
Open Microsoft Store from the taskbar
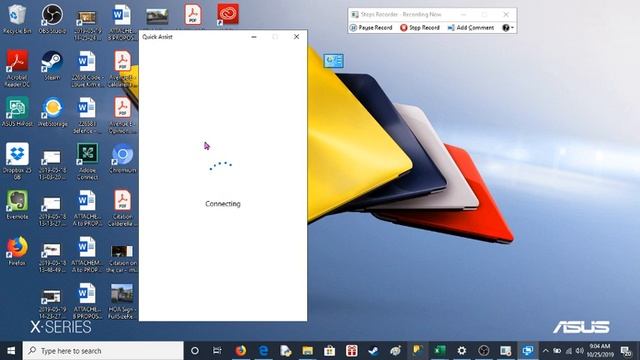pos(329,351)
